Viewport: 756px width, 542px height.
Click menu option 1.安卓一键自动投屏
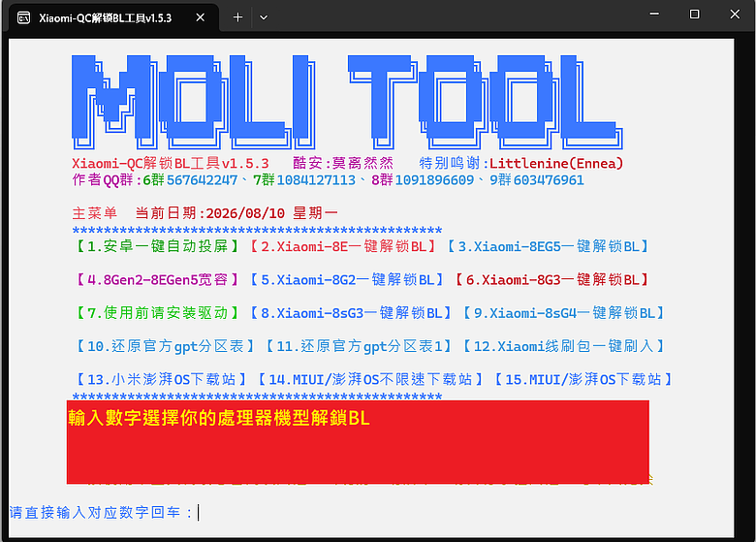pyautogui.click(x=158, y=246)
